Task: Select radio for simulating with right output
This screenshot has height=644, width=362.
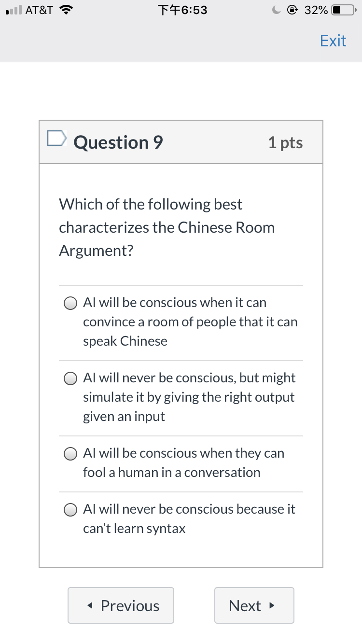Action: point(70,378)
